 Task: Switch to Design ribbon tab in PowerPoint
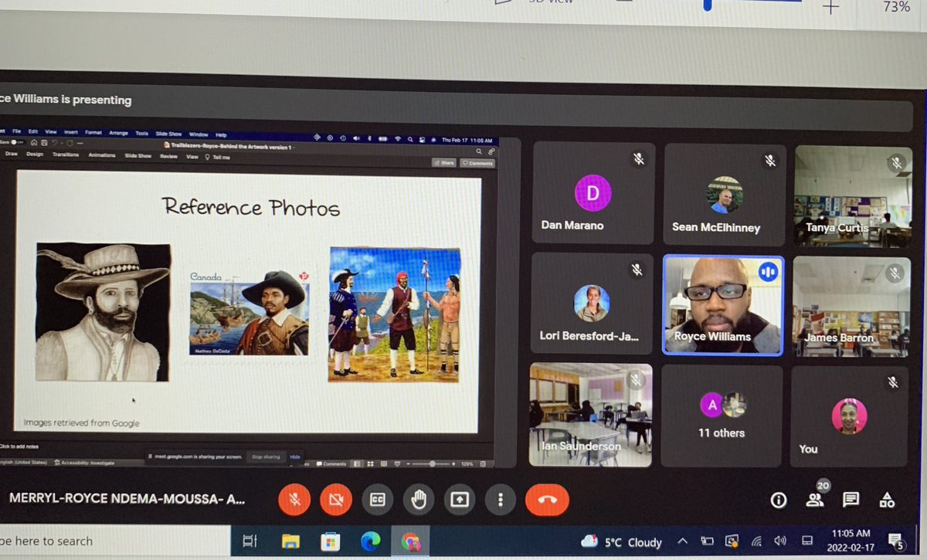tap(35, 154)
